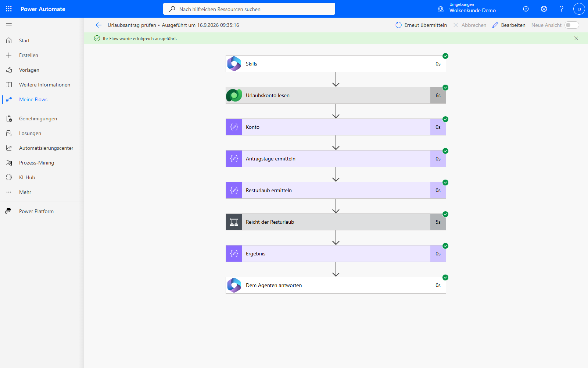Click the compose icon on Ergebnis step
The image size is (588, 368).
(x=234, y=254)
